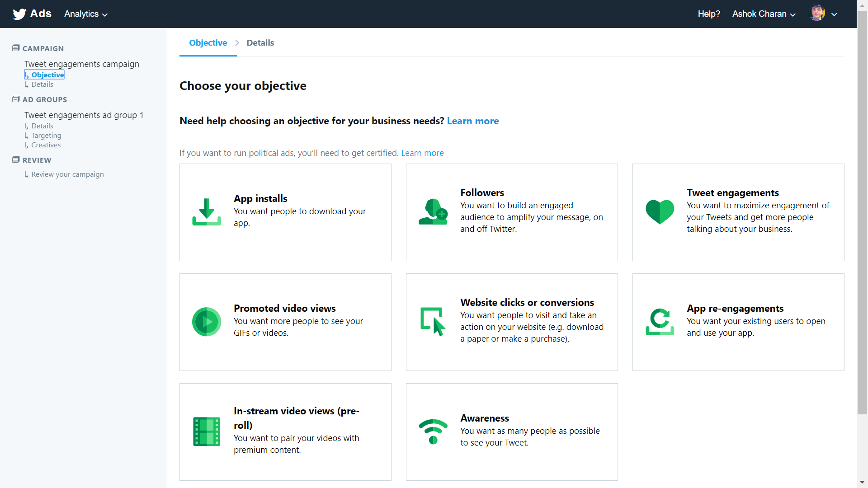Viewport: 868px width, 488px height.
Task: Select Tweet engagements ad group 1
Action: [x=84, y=115]
